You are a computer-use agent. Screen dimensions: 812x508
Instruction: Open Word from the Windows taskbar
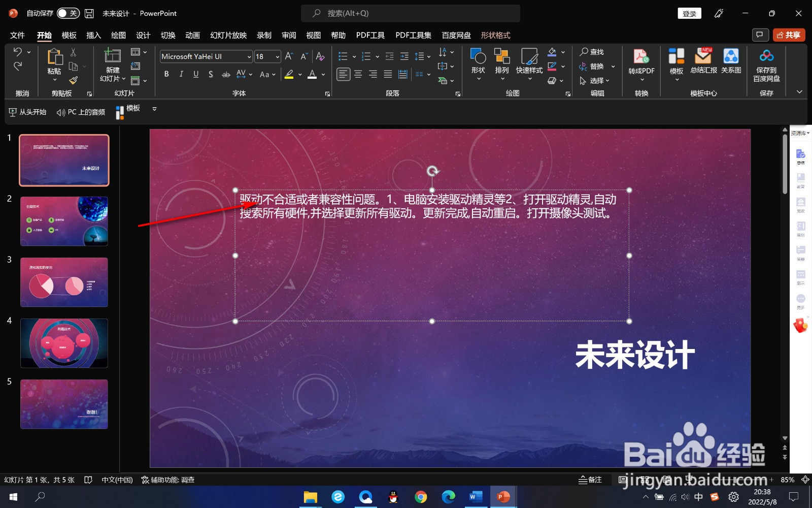(476, 497)
